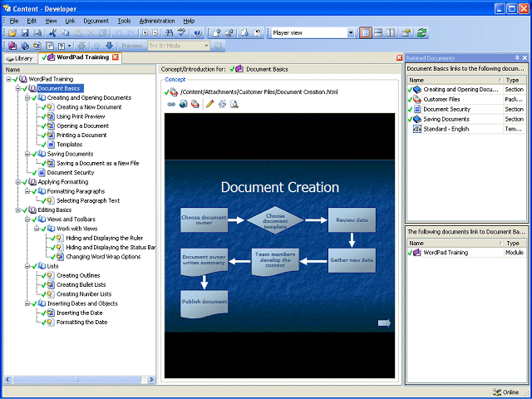This screenshot has width=532, height=399.
Task: Click the next arrow on the slide
Action: (x=384, y=323)
